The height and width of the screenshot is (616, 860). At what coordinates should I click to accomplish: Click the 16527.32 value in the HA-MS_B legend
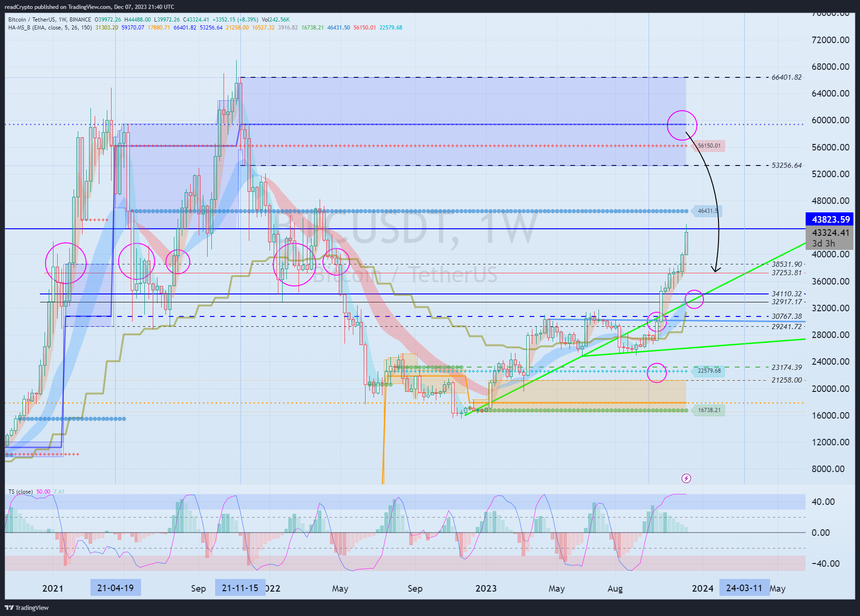click(x=263, y=28)
